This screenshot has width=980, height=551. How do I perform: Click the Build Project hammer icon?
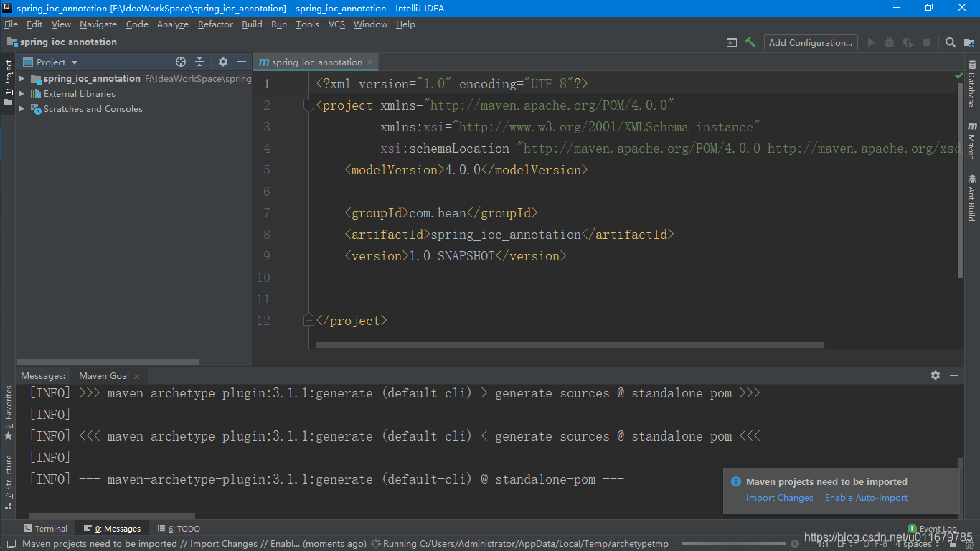click(x=750, y=42)
